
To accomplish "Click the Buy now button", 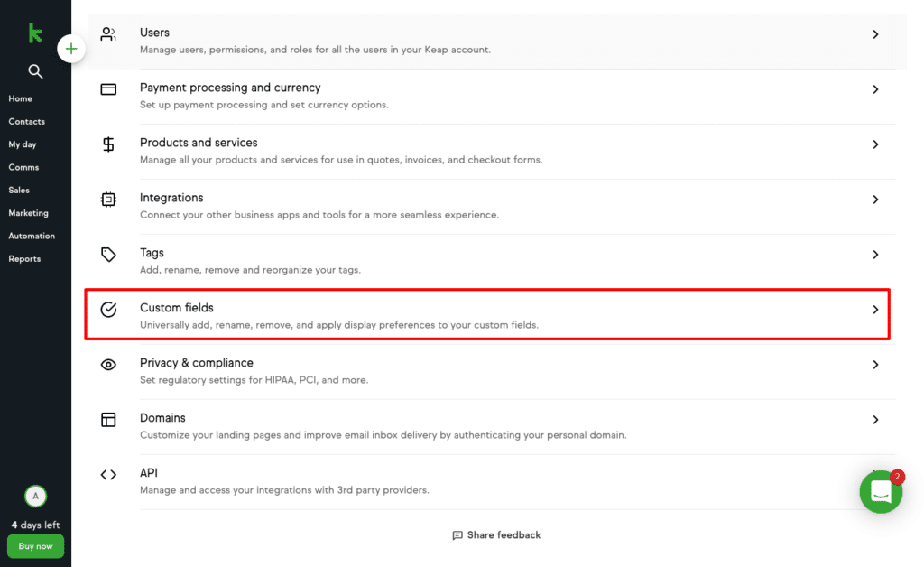I will 35,546.
